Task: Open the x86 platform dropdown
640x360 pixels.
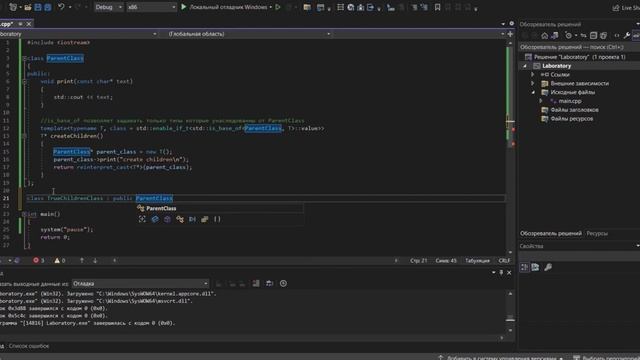Action: pyautogui.click(x=151, y=7)
